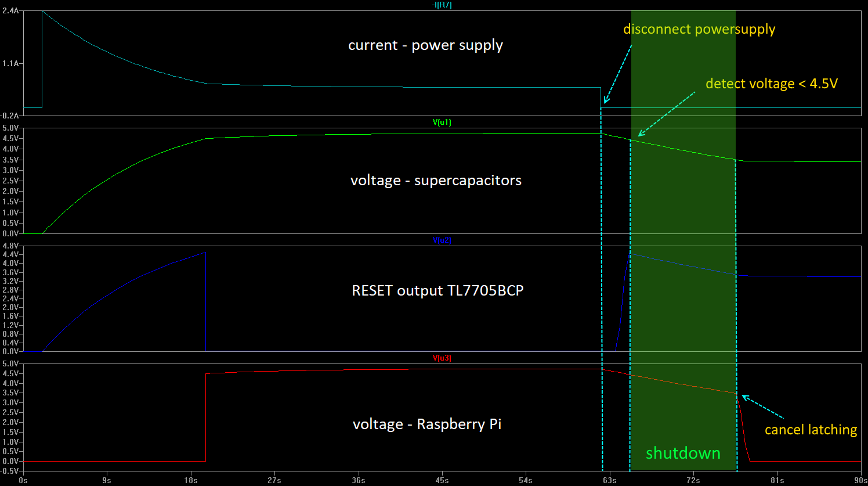Click the 4.4V axis value
Image resolution: width=868 pixels, height=486 pixels.
pos(10,254)
